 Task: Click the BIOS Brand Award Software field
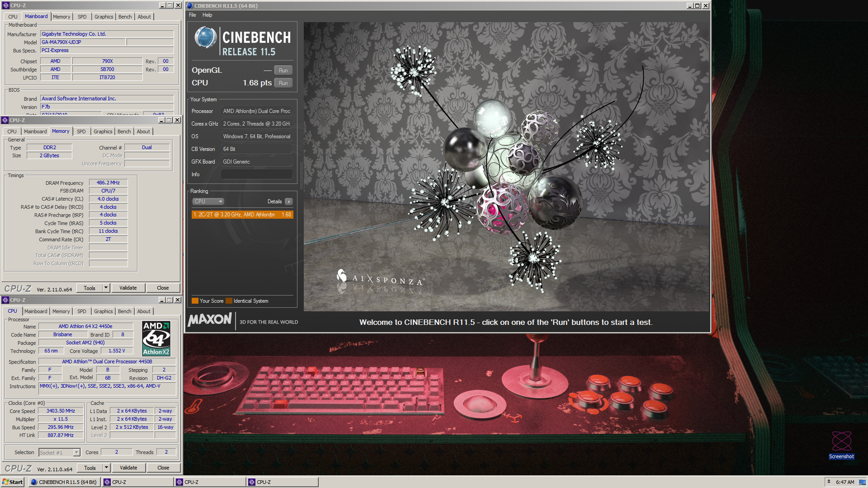tap(107, 99)
